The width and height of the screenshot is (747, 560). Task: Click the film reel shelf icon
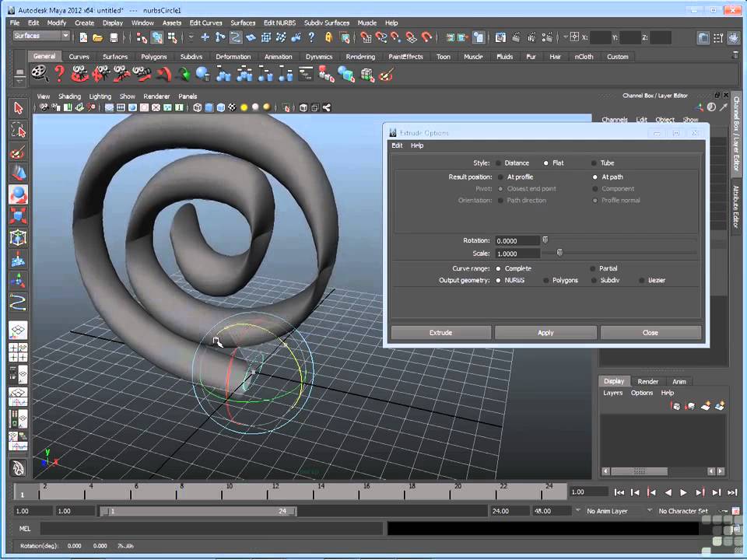(40, 74)
